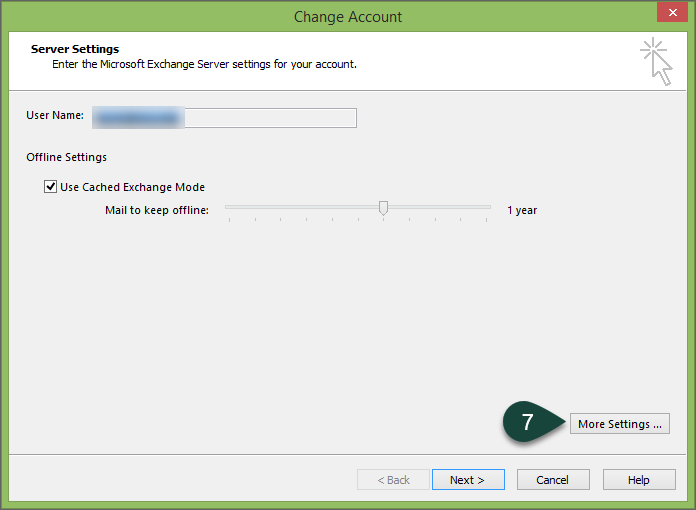Image resolution: width=696 pixels, height=510 pixels.
Task: Click the Offline Settings section label
Action: point(66,157)
